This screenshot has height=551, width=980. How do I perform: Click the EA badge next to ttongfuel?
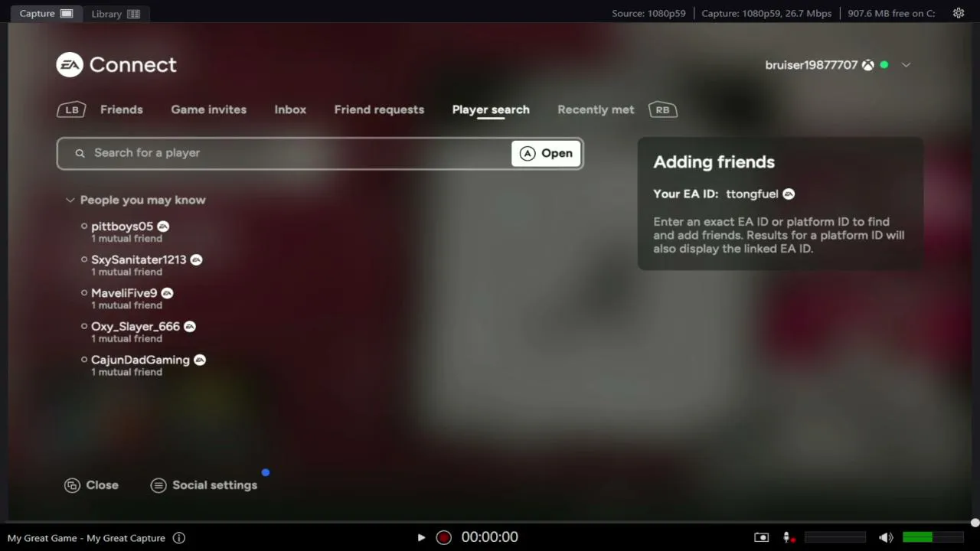(789, 194)
